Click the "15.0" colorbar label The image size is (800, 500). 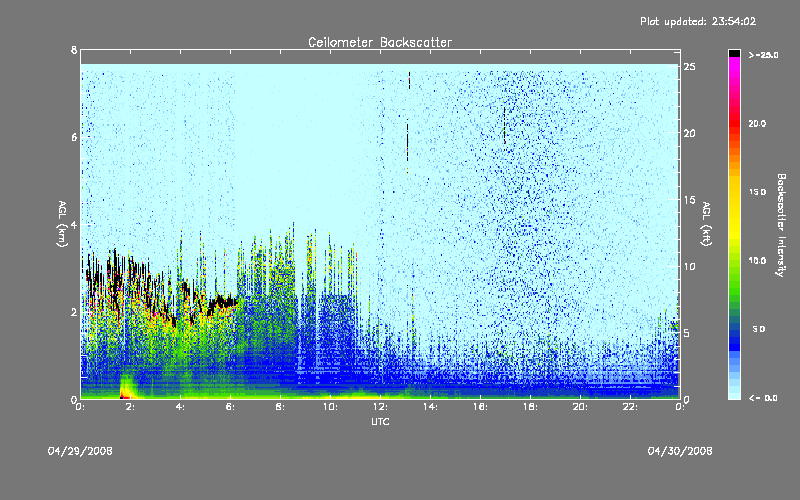(x=757, y=192)
